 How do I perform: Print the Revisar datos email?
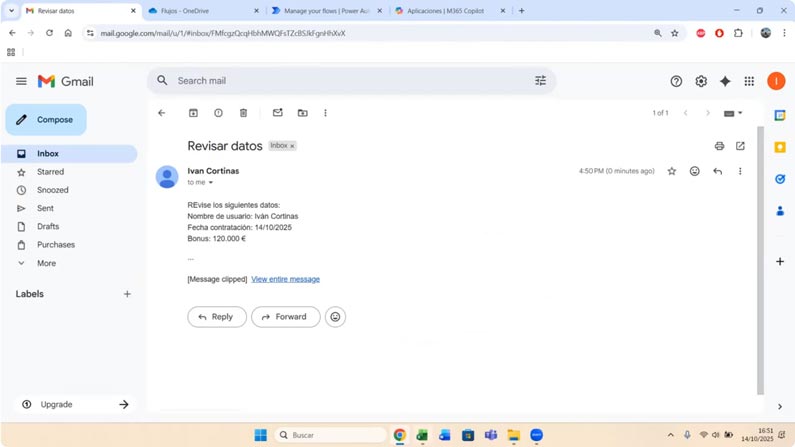[719, 146]
